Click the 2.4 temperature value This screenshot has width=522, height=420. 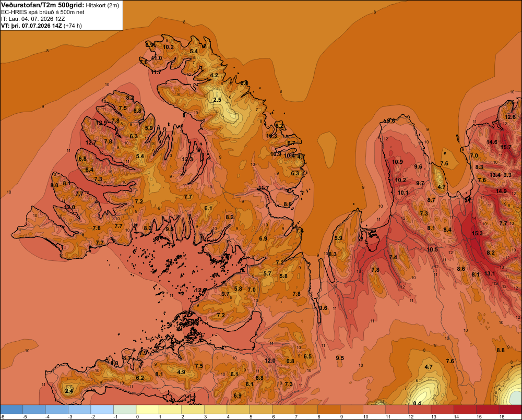pos(69,391)
